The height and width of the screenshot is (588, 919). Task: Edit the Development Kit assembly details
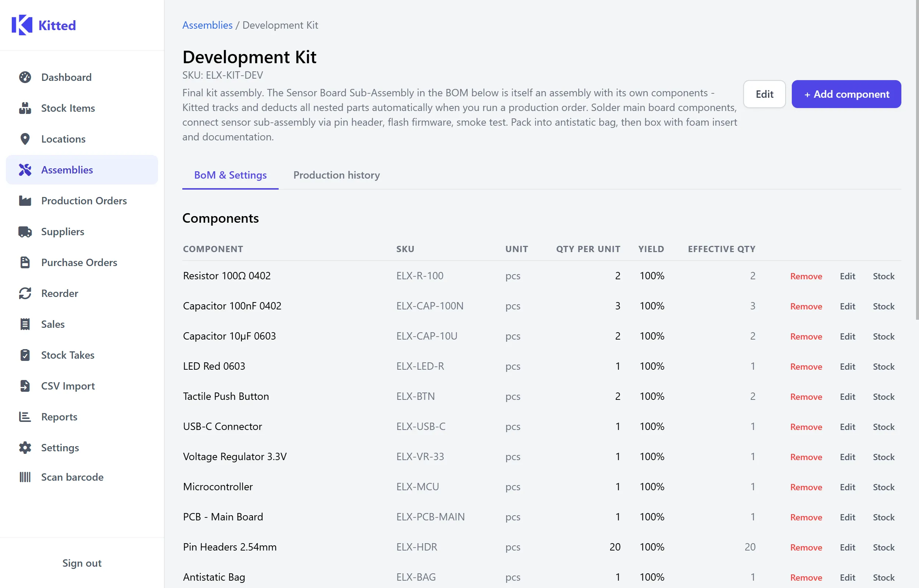(764, 94)
